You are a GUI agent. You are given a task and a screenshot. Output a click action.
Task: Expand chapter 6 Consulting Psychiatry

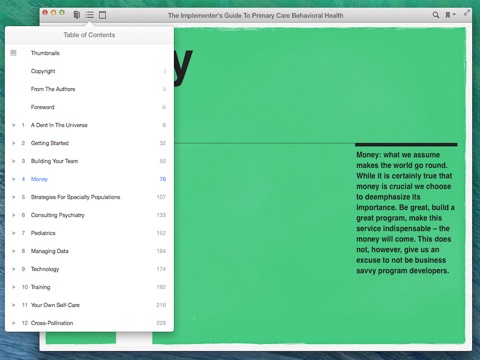point(14,215)
